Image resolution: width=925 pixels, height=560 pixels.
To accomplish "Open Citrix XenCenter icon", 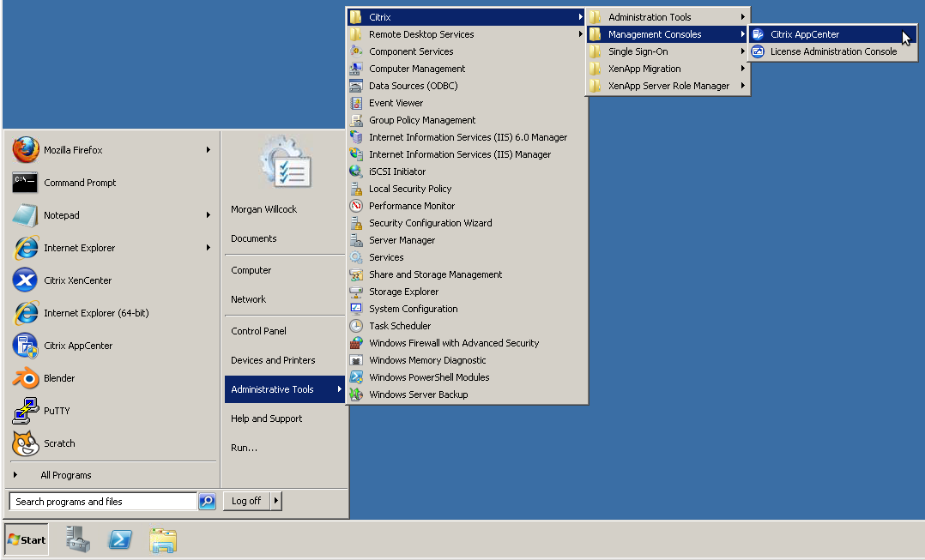I will (x=26, y=280).
